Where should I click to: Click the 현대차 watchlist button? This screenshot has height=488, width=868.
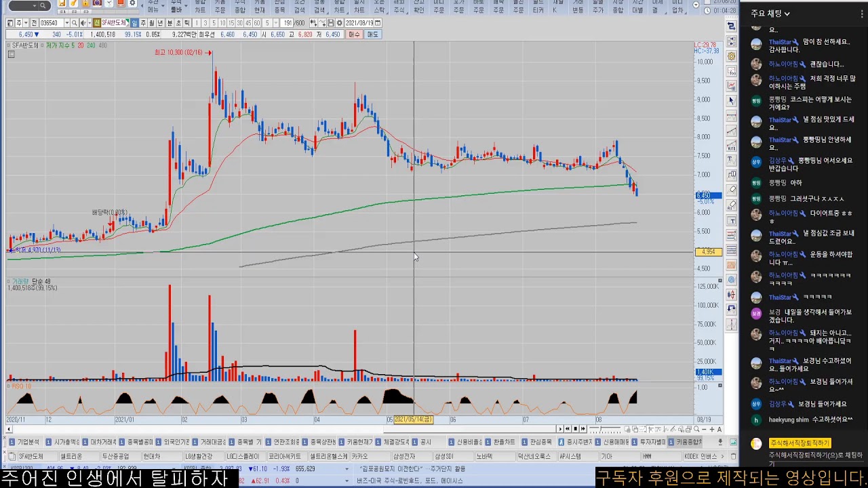point(162,456)
